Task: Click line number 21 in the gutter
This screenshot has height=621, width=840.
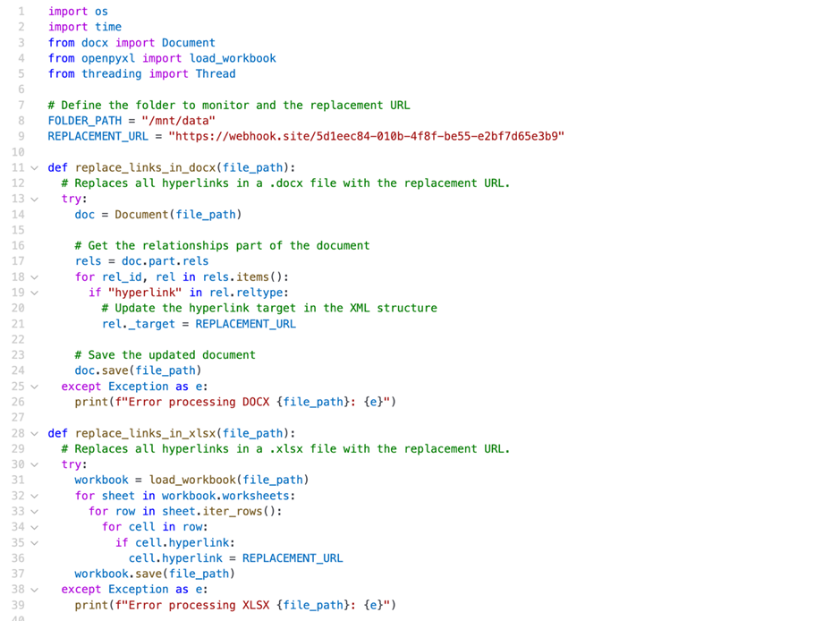Action: click(x=18, y=324)
